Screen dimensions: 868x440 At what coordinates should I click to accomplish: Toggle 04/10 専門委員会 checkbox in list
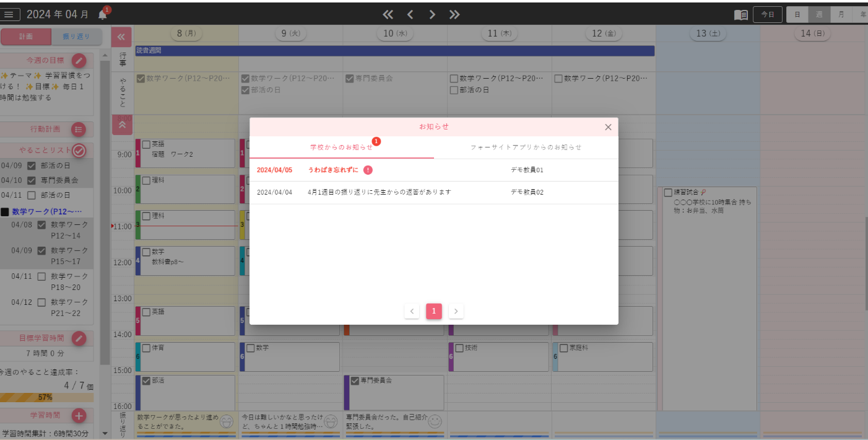pyautogui.click(x=32, y=180)
